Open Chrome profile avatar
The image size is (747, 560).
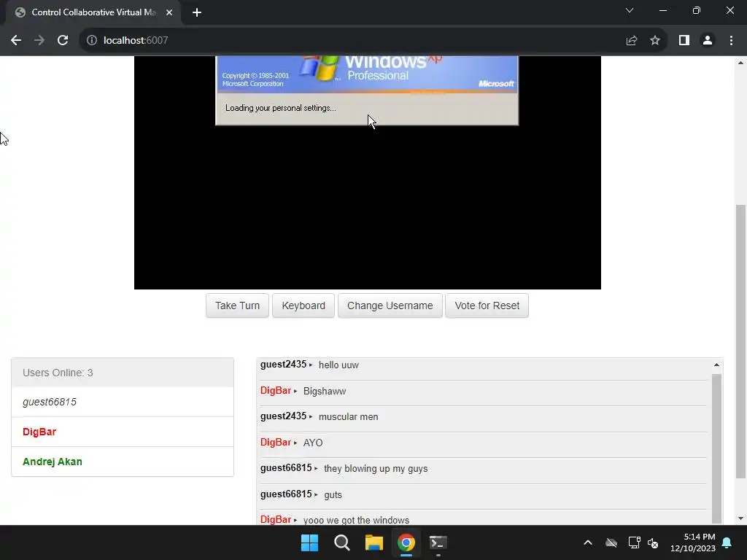click(x=708, y=41)
